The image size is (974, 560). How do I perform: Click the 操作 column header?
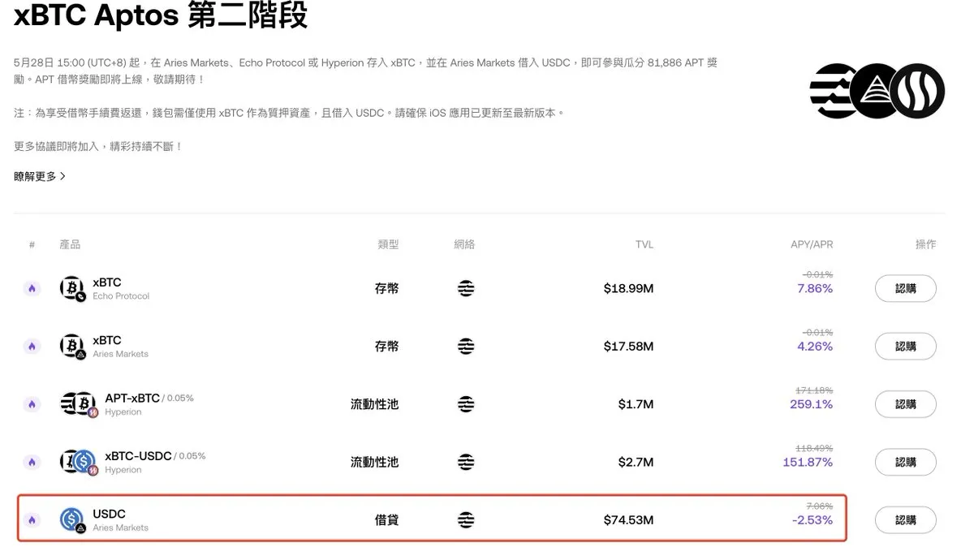pyautogui.click(x=925, y=244)
